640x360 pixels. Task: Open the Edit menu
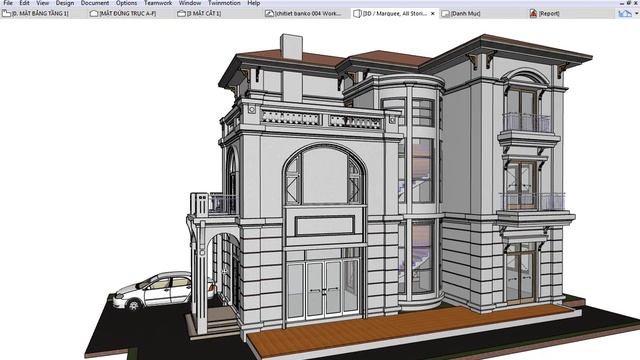[x=24, y=3]
